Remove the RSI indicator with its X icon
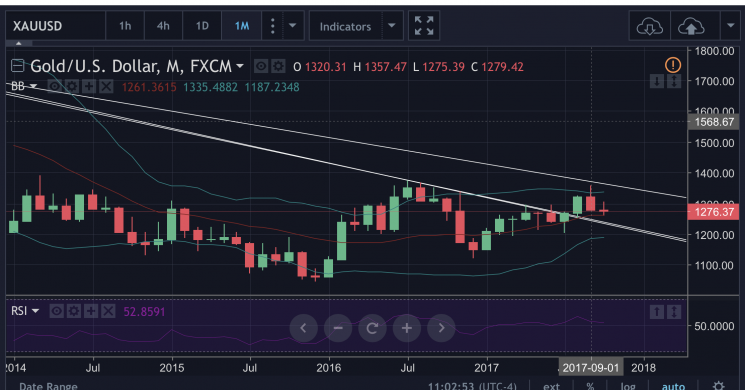 (x=108, y=311)
